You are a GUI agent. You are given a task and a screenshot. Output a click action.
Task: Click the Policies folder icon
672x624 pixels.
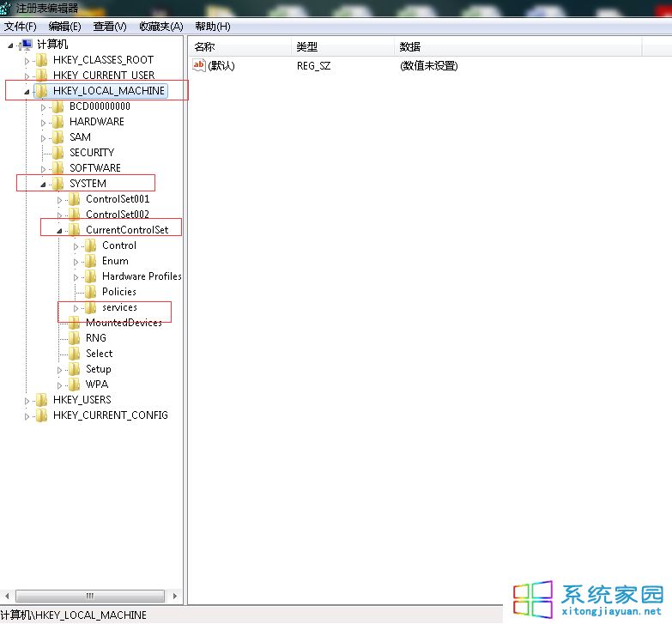pos(90,292)
